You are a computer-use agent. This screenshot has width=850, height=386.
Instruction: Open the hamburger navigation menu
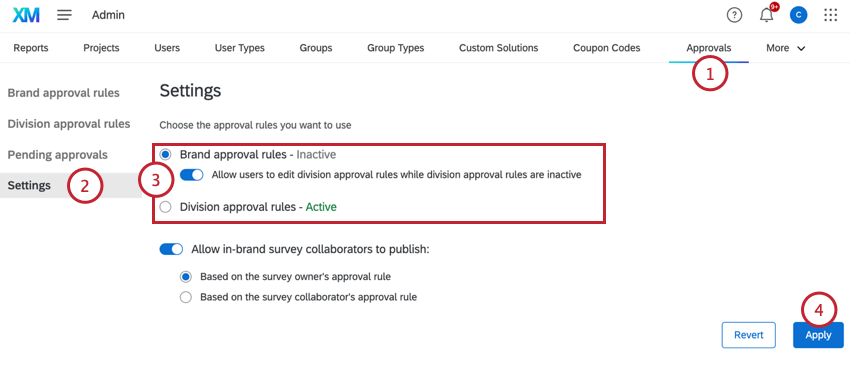[65, 15]
